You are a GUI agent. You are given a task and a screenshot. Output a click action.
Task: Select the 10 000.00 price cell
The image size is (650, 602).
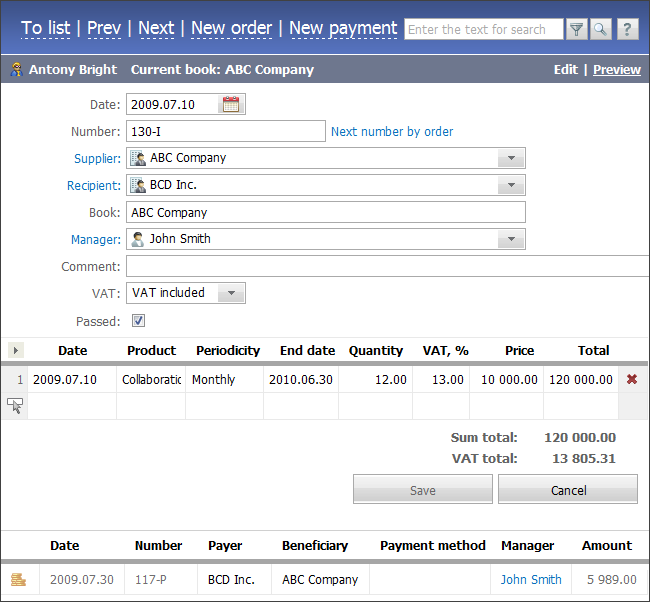[x=506, y=379]
